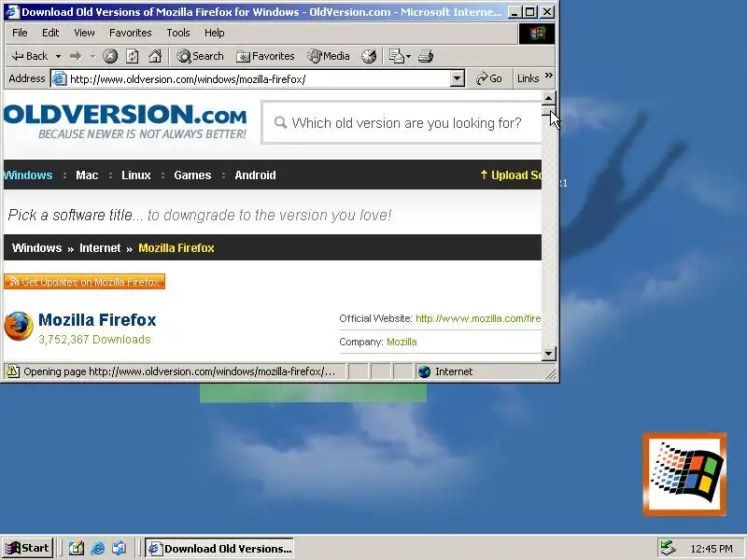Click Show Desktop quick launch icon
This screenshot has width=747, height=560.
pos(77,549)
